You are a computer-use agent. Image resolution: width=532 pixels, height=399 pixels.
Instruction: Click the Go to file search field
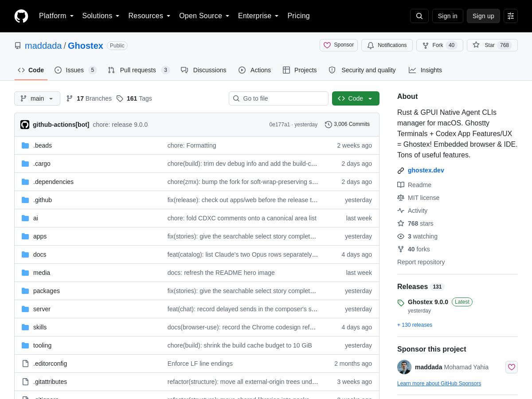[x=278, y=98]
